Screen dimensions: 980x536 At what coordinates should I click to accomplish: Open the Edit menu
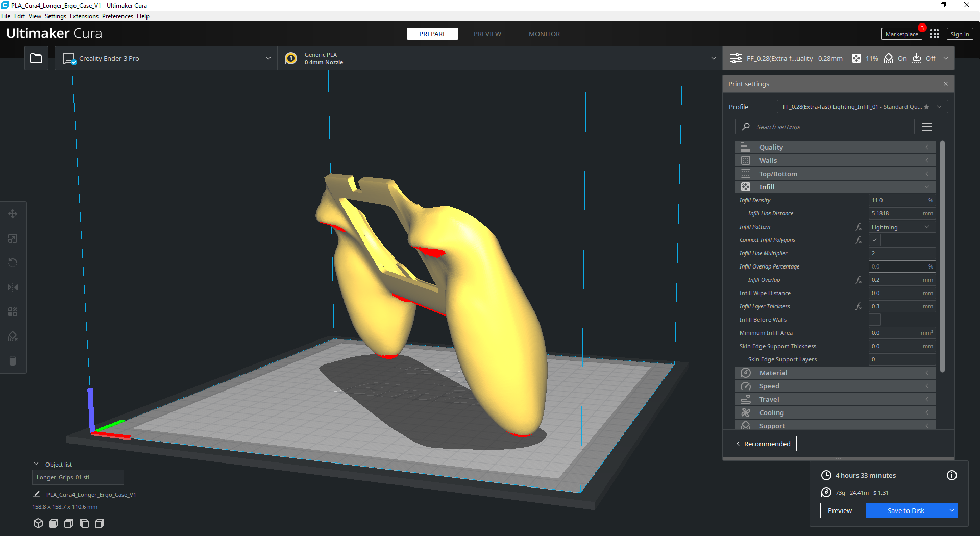point(19,16)
